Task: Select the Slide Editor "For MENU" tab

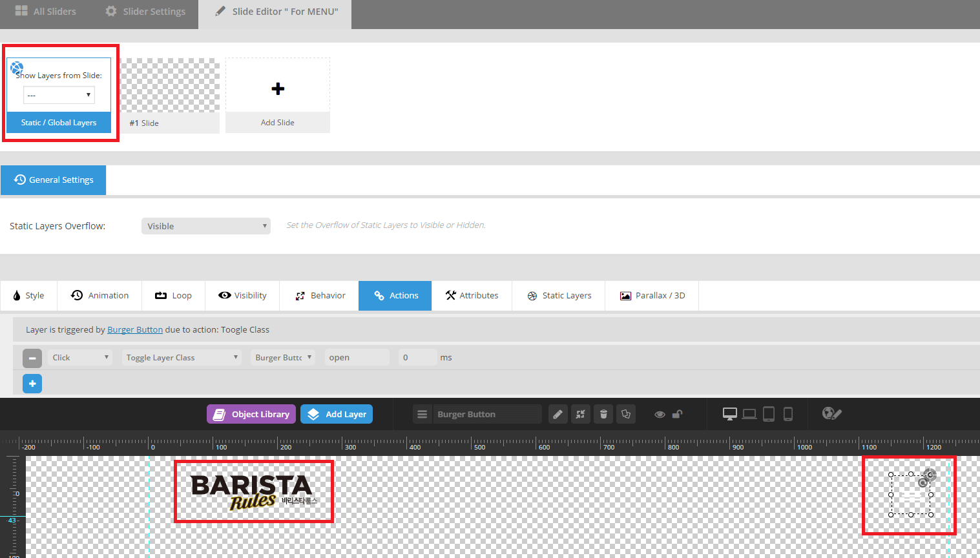Action: [x=276, y=12]
